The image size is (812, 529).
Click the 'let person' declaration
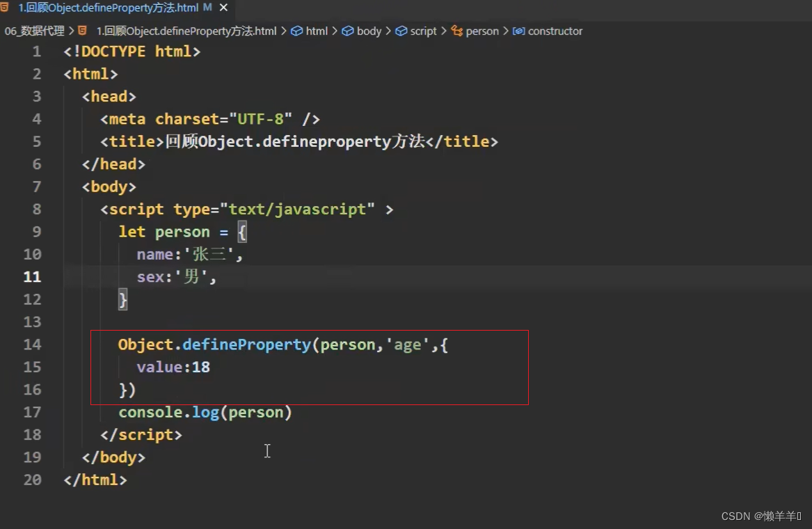tap(164, 232)
